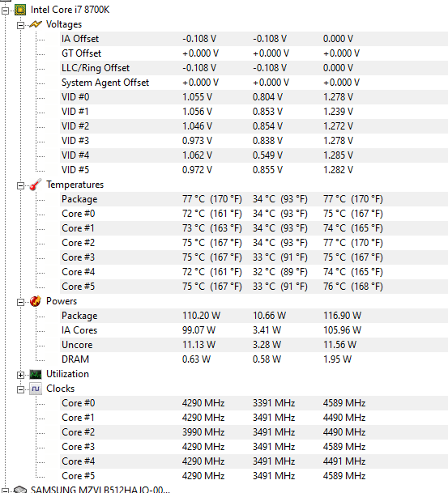448x493 pixels.
Task: Select the DRAM power row
Action: pos(254,359)
